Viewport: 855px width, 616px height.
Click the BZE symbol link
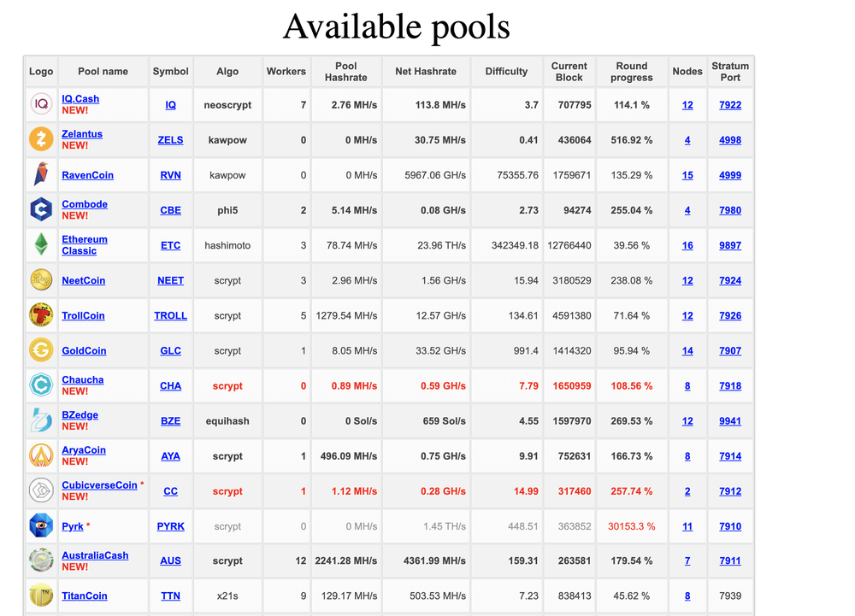tap(171, 421)
